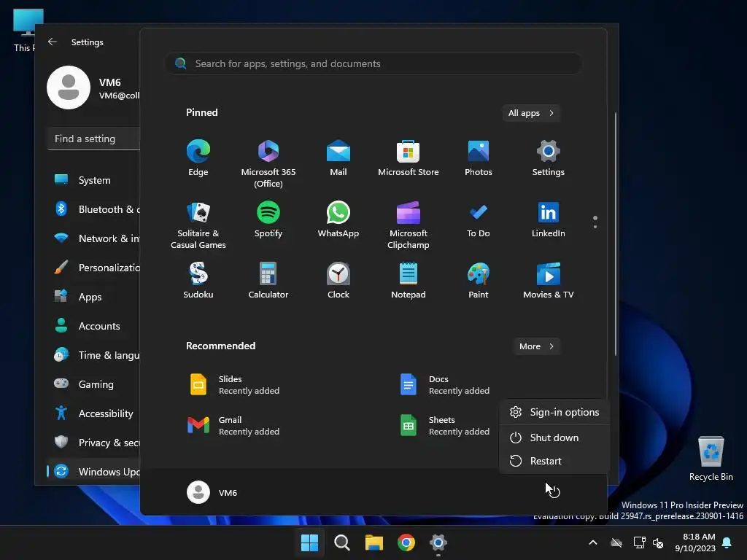The image size is (747, 560).
Task: Select Sign-in options from power menu
Action: click(554, 412)
